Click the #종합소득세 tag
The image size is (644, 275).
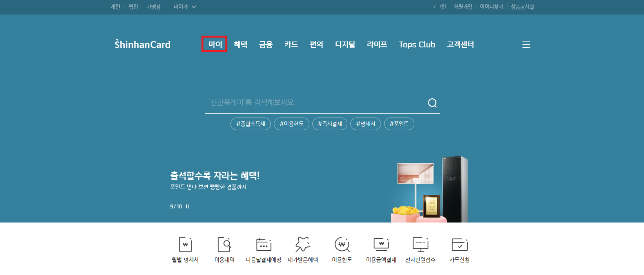pyautogui.click(x=250, y=124)
